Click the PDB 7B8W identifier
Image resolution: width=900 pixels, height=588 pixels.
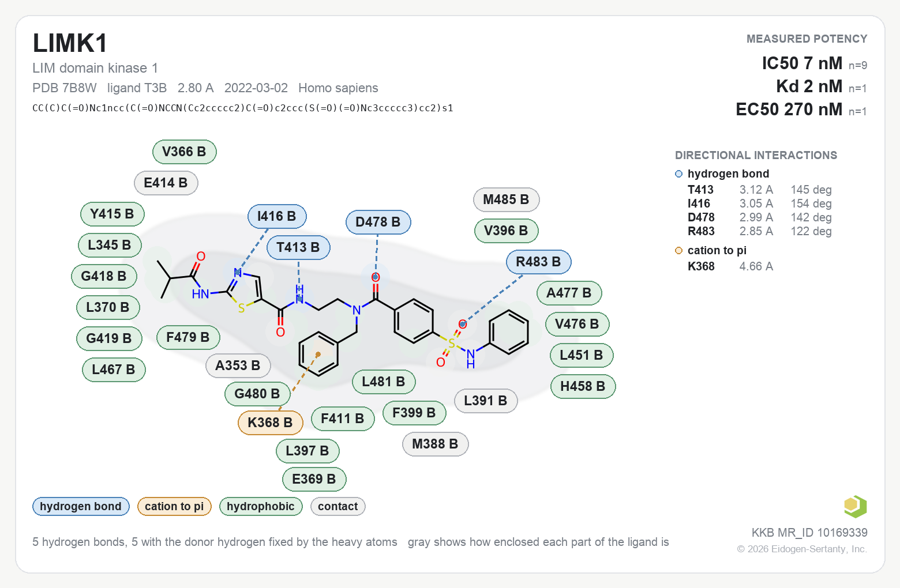(65, 88)
